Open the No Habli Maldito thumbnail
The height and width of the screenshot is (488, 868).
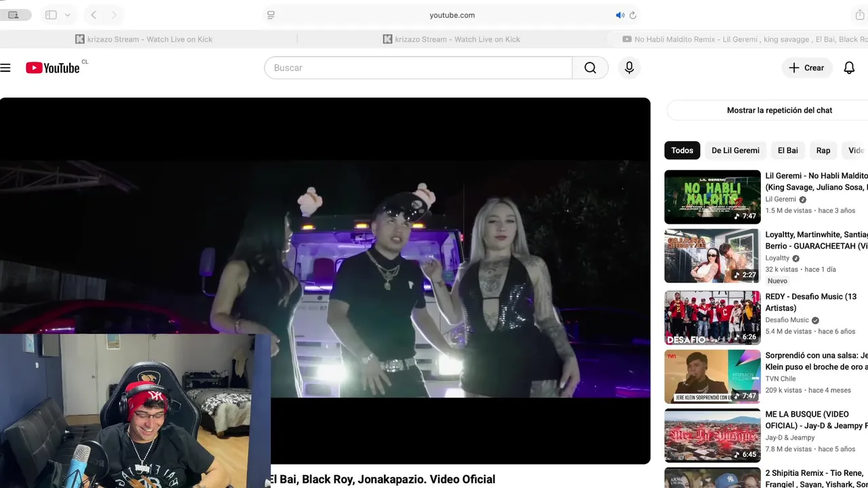point(713,197)
